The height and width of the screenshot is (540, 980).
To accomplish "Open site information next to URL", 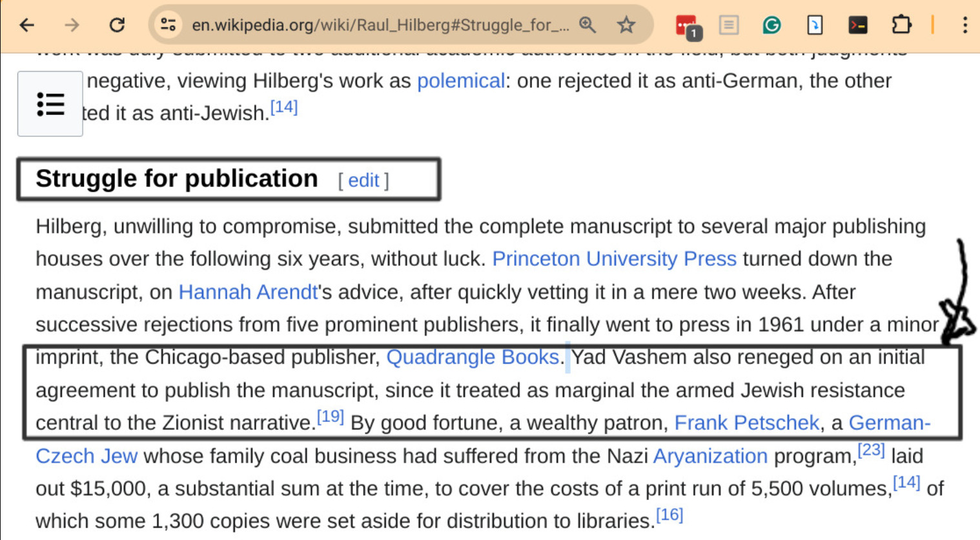I will click(x=168, y=25).
